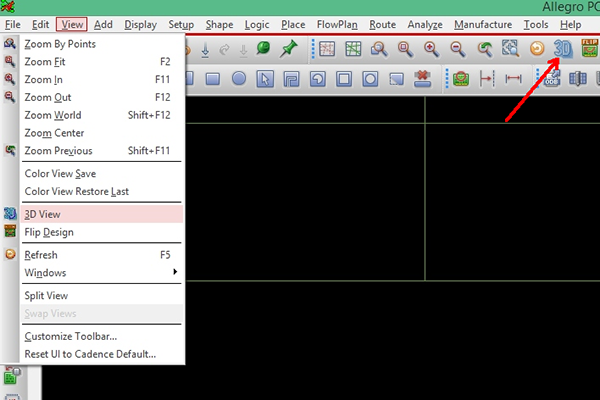Click the green board toolbar icon
Screen dimensions: 600x400
461,79
